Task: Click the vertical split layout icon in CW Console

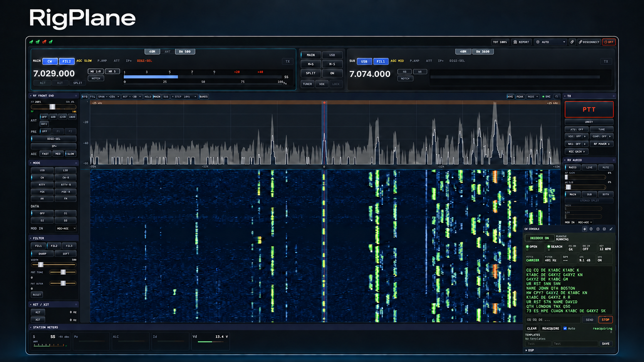Action: point(598,229)
